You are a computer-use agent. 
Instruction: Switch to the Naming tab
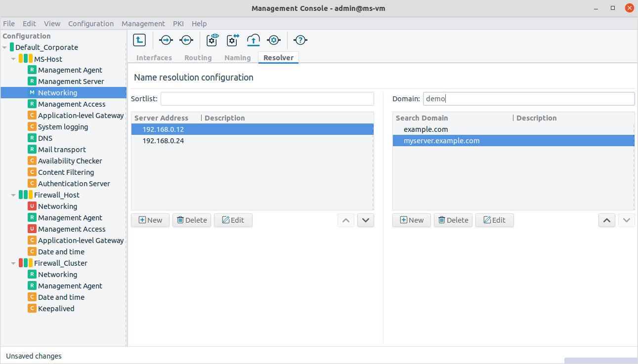(238, 58)
